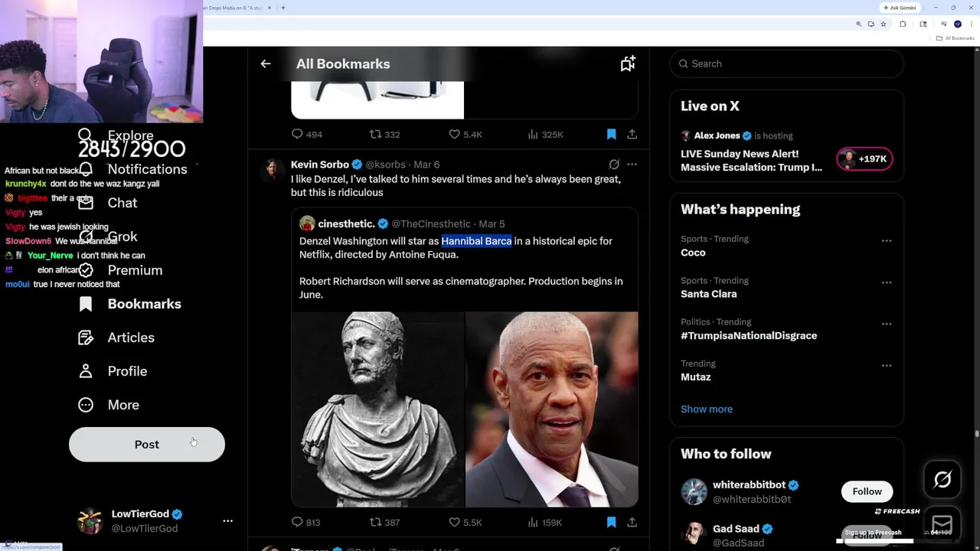
Task: Open LowTierGod account avatar
Action: 90,521
